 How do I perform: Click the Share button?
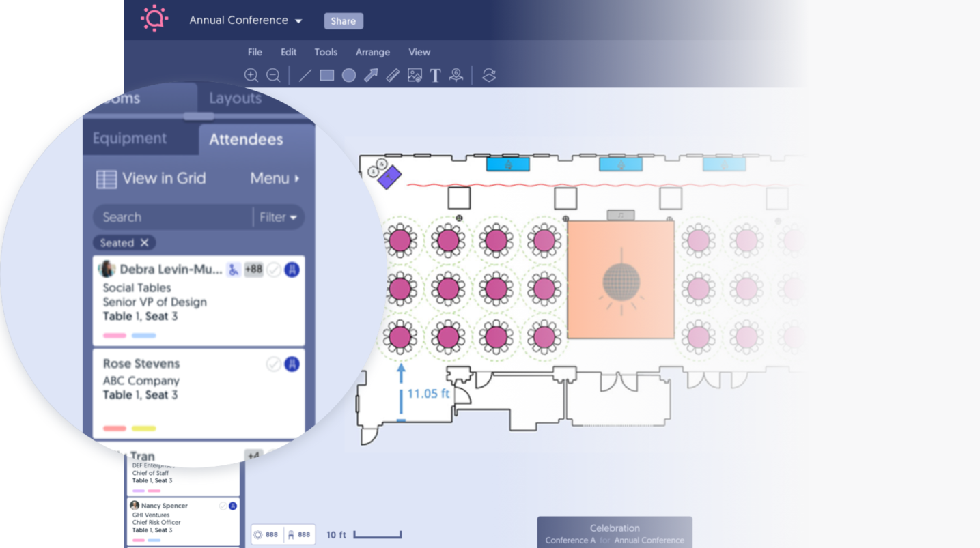tap(343, 20)
